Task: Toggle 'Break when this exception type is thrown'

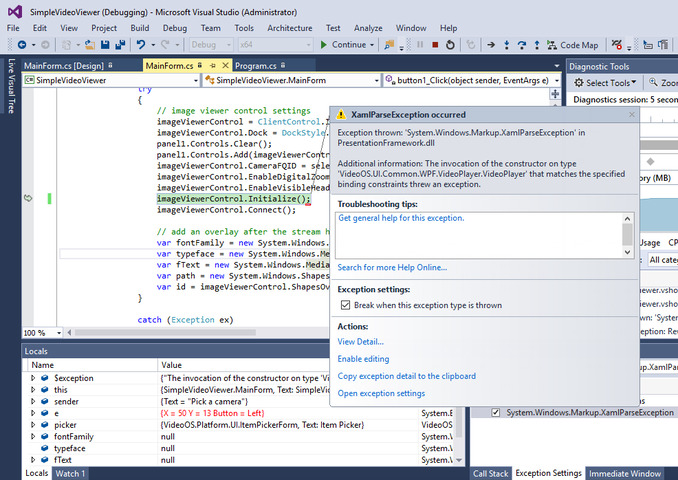Action: click(x=345, y=305)
